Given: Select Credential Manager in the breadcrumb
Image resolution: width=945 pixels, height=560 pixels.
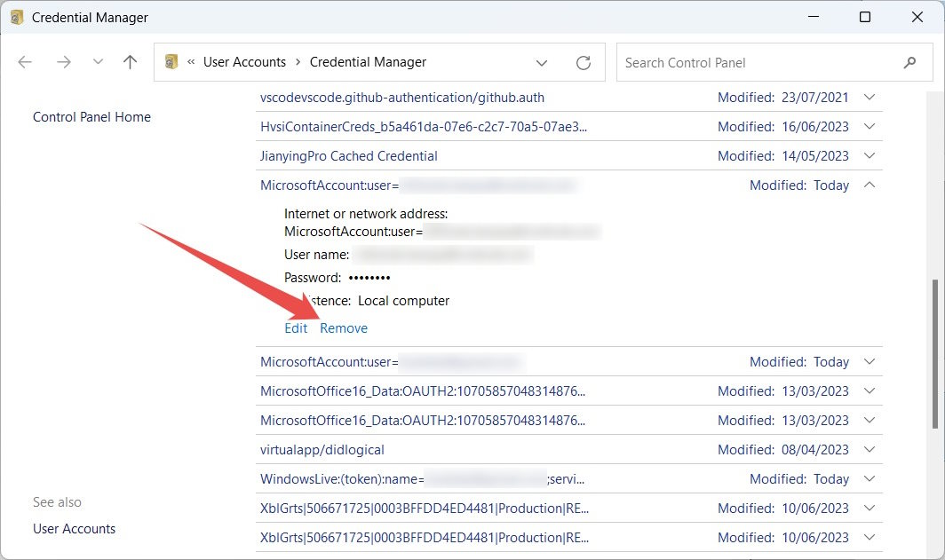Looking at the screenshot, I should [x=368, y=62].
